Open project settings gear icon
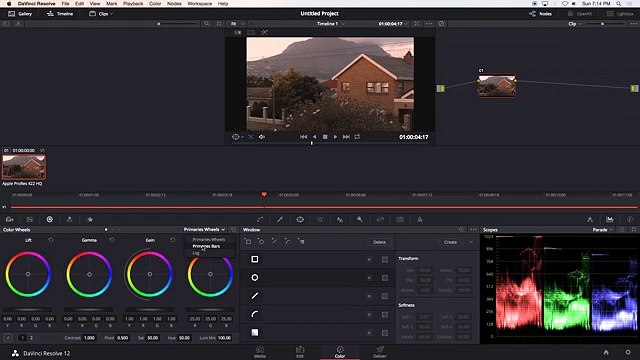640x360 pixels. tap(628, 352)
